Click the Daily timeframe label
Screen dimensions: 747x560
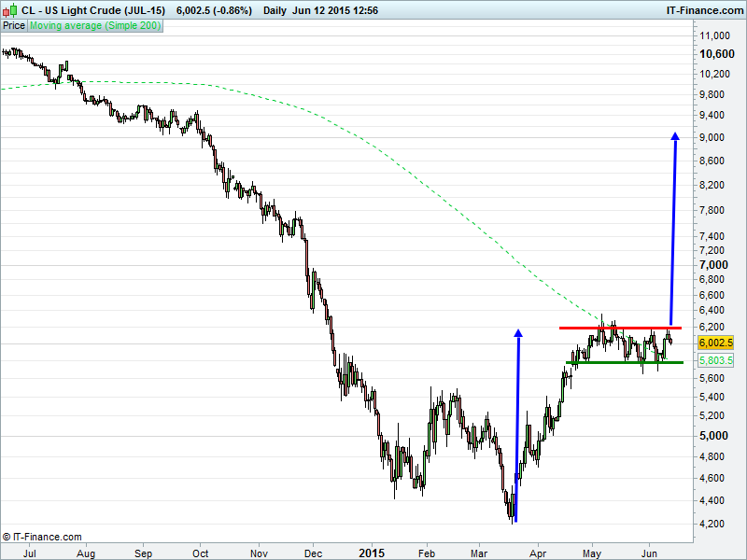click(275, 10)
